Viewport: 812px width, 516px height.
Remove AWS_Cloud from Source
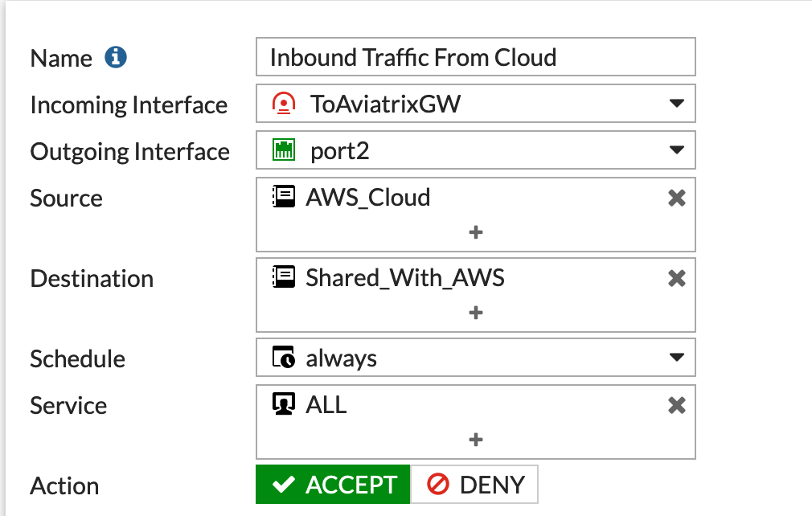[677, 198]
